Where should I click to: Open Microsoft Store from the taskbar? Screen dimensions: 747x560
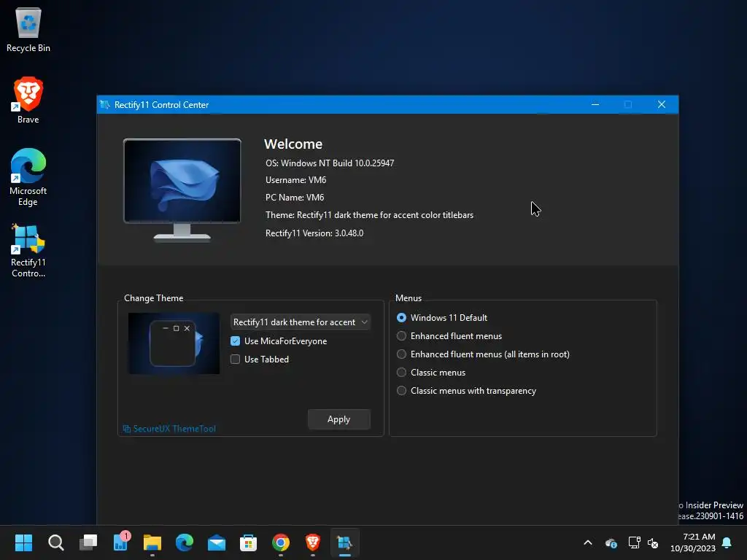[248, 542]
